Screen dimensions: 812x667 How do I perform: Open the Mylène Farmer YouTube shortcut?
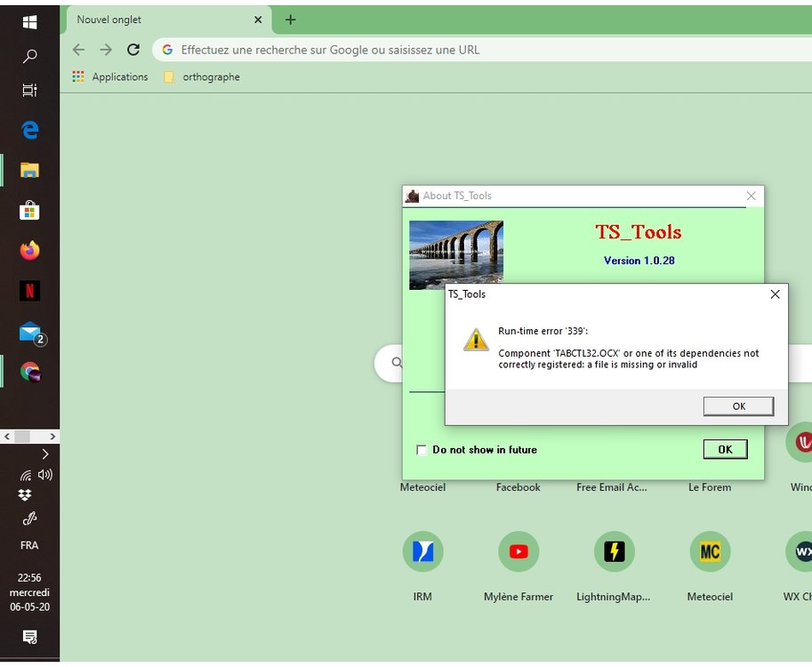(519, 551)
